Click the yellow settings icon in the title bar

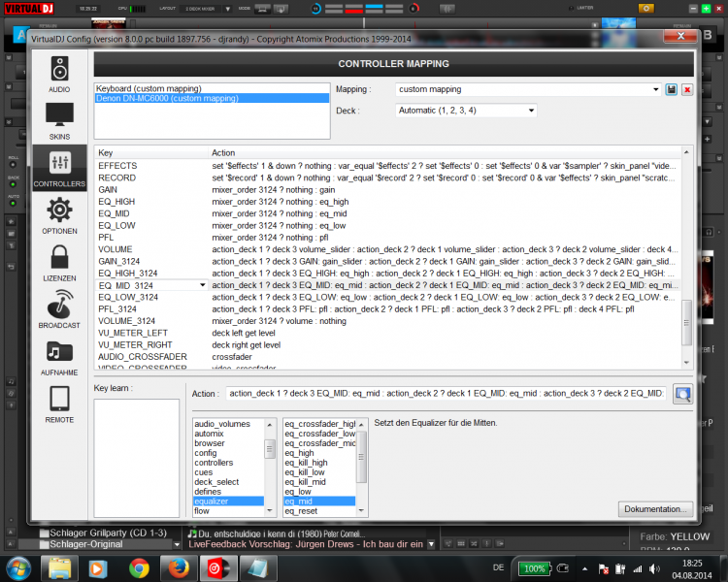tap(645, 9)
